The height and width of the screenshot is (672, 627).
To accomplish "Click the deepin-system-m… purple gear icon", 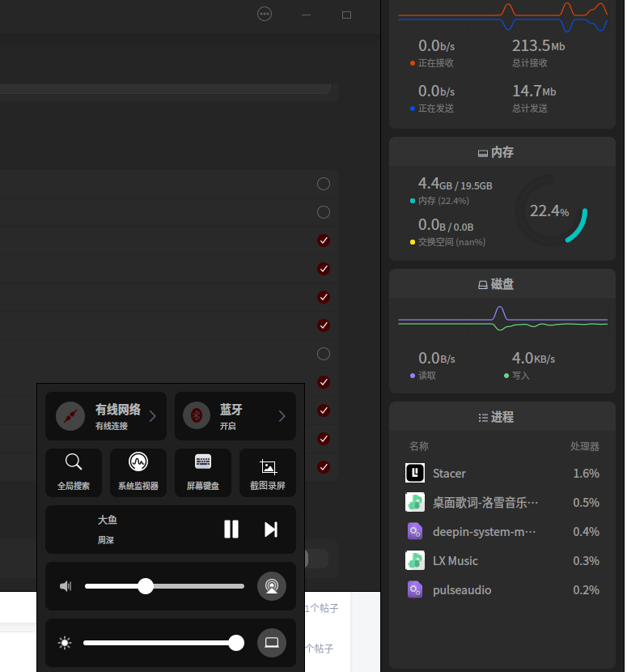I will (415, 531).
